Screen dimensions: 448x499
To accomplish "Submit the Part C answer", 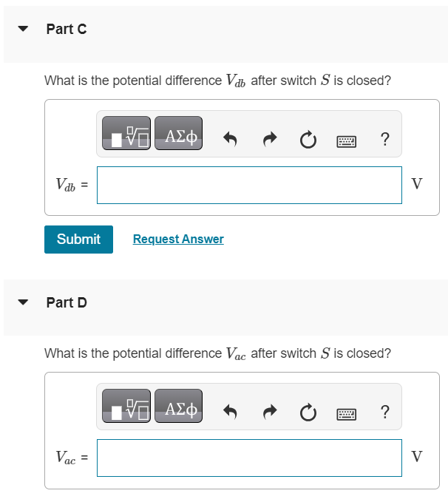I will point(78,240).
